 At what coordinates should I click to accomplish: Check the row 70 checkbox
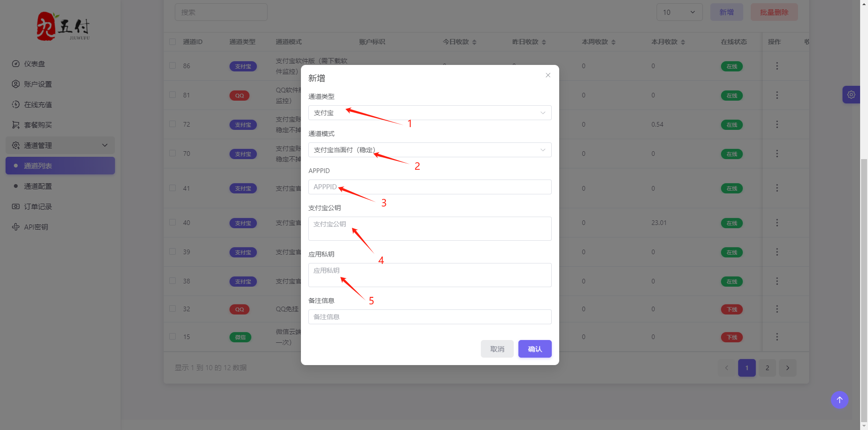click(172, 154)
